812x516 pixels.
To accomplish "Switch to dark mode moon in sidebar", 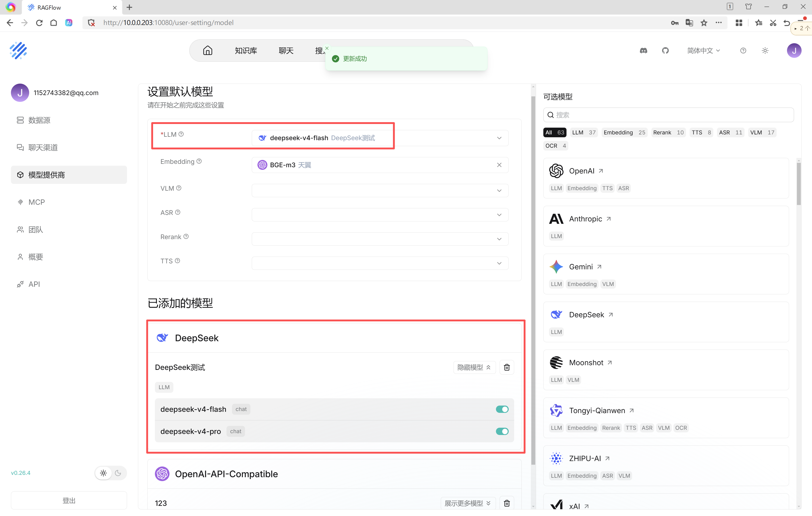I will 118,473.
